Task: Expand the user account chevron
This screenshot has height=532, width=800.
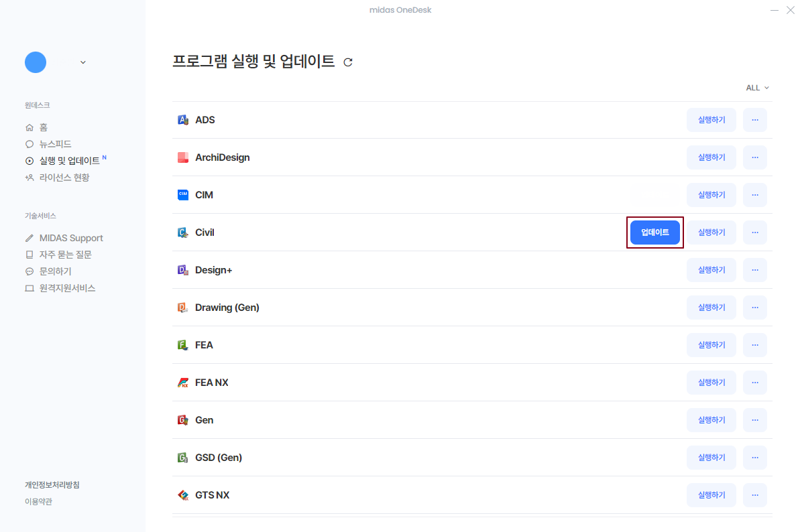Action: click(x=83, y=62)
